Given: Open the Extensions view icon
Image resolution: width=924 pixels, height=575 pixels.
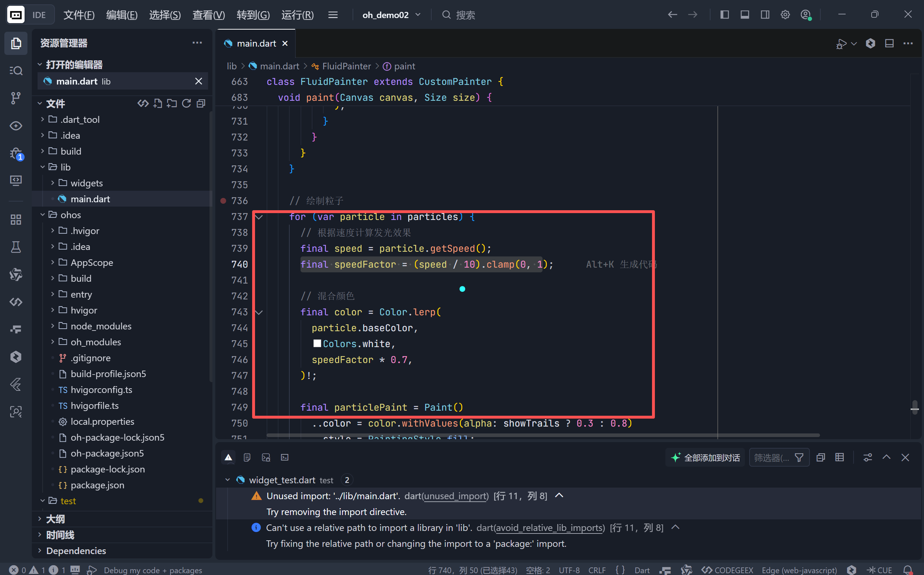Looking at the screenshot, I should coord(16,220).
